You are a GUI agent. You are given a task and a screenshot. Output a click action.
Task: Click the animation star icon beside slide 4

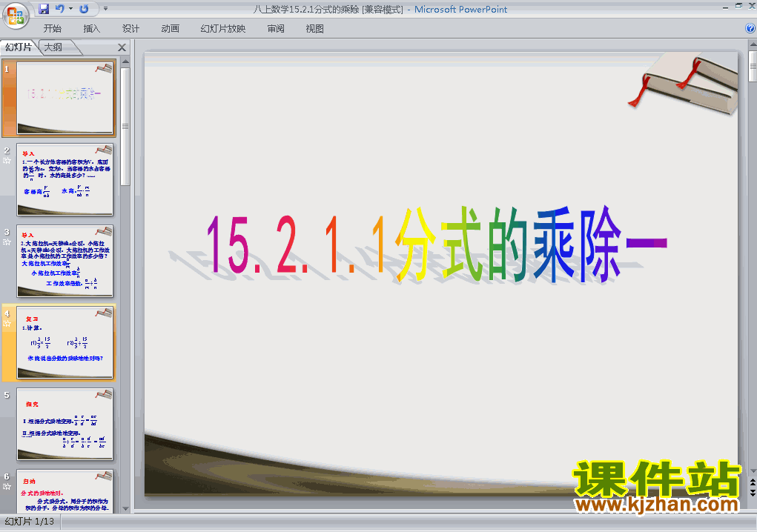[7, 323]
